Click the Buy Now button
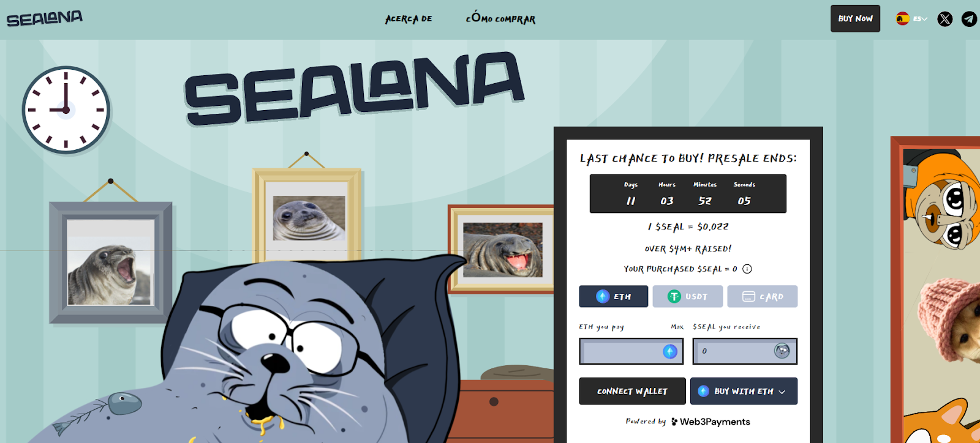980x443 pixels. [855, 18]
